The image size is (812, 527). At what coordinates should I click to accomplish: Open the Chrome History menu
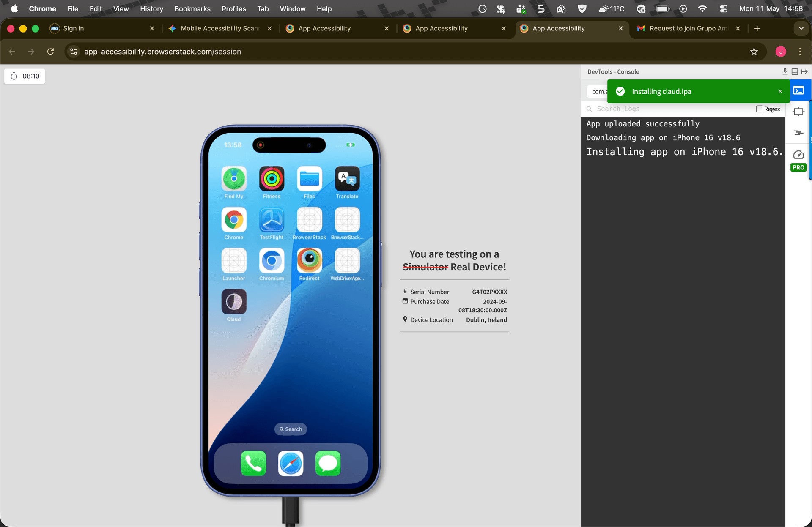(x=151, y=8)
